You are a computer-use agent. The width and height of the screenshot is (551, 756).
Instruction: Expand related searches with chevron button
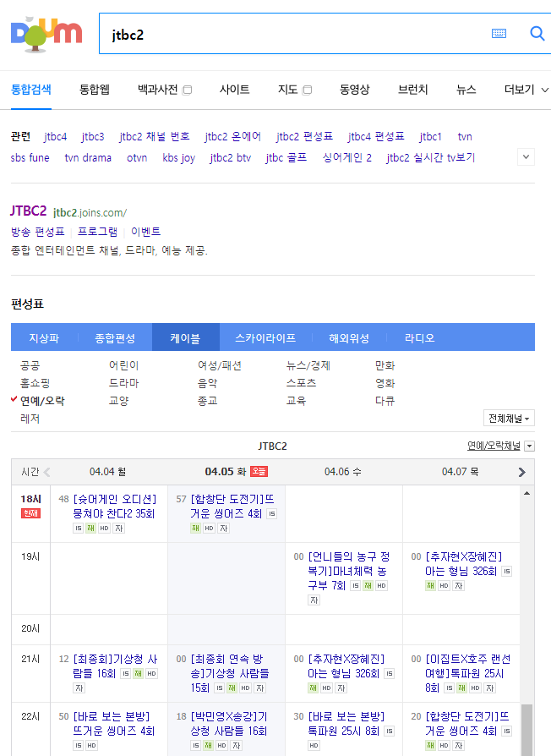[x=526, y=156]
